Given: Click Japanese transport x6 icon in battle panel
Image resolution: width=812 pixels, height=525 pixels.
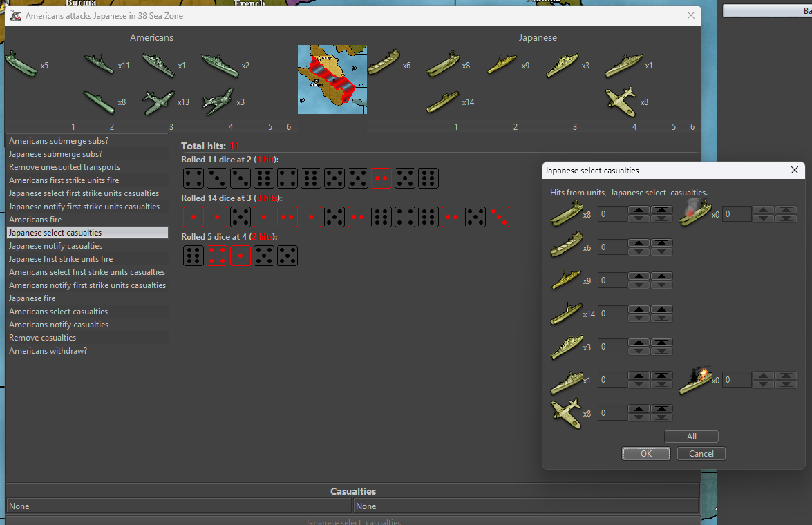Looking at the screenshot, I should [384, 62].
